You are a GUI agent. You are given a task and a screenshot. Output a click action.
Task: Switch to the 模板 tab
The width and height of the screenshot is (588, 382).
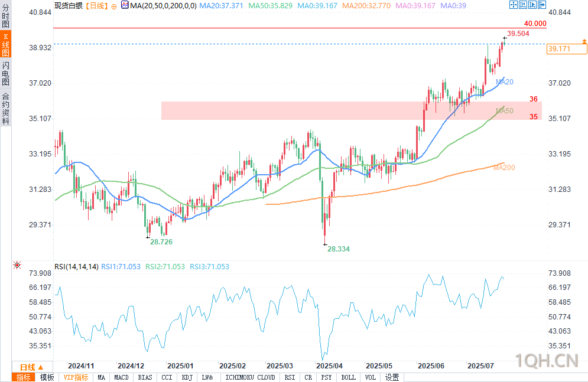click(47, 377)
